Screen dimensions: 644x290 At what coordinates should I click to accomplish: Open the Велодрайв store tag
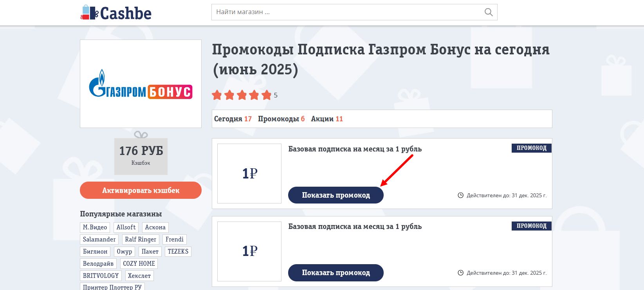point(98,264)
